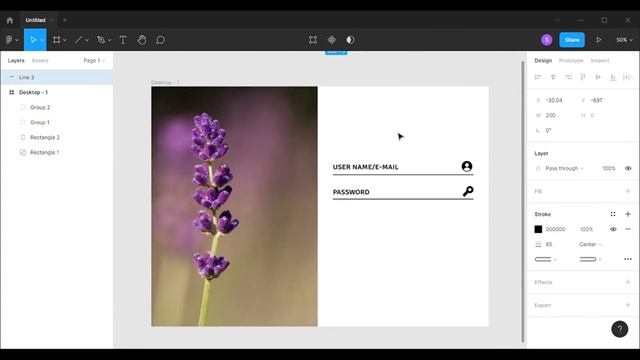This screenshot has height=360, width=640.
Task: Click Align vertical centers icon
Action: pyautogui.click(x=598, y=77)
